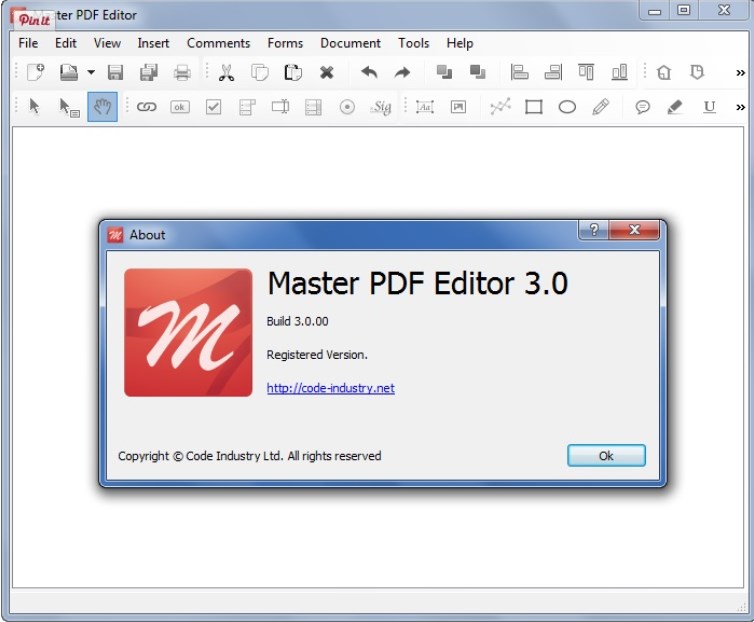Select the Insert Image tool

tap(458, 107)
